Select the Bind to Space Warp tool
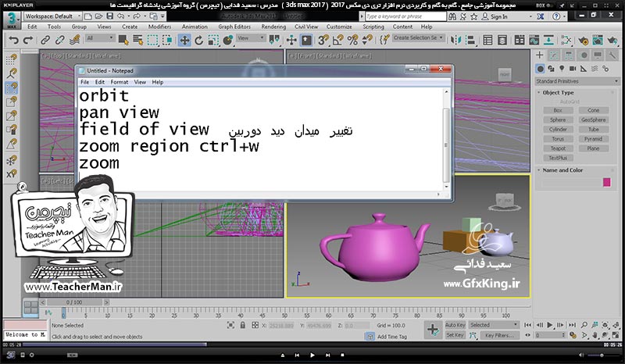Screen dimensions: 625x364 tap(74, 41)
